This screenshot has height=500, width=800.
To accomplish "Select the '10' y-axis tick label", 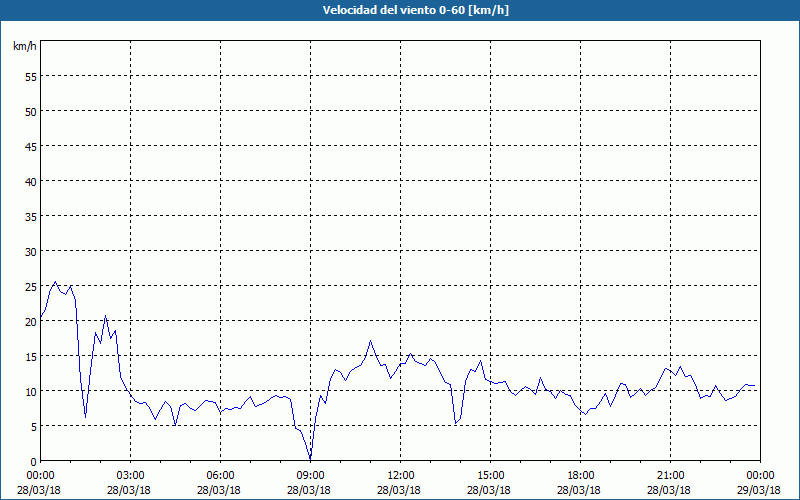I will pyautogui.click(x=31, y=392).
